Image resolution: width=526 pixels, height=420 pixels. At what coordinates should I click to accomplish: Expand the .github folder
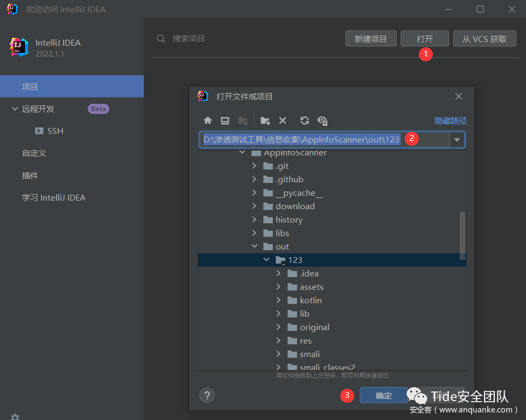[x=254, y=179]
